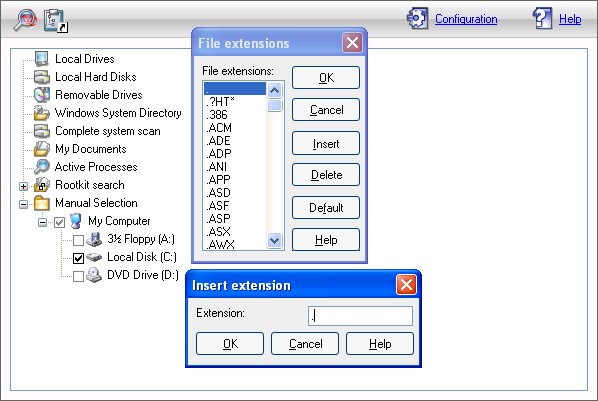This screenshot has width=598, height=401.
Task: Select the DVD Drive (D:) disc icon
Action: coord(94,275)
